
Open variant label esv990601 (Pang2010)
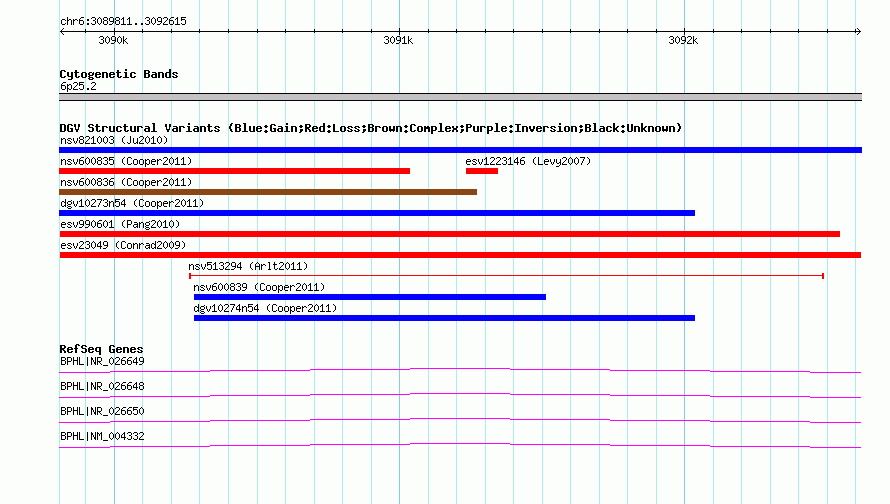coord(120,224)
